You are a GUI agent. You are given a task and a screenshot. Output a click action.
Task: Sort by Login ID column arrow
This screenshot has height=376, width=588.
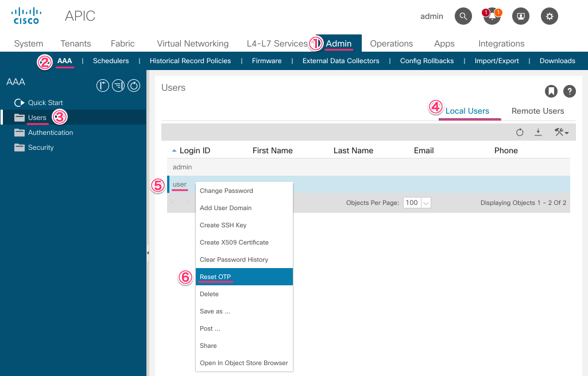174,151
